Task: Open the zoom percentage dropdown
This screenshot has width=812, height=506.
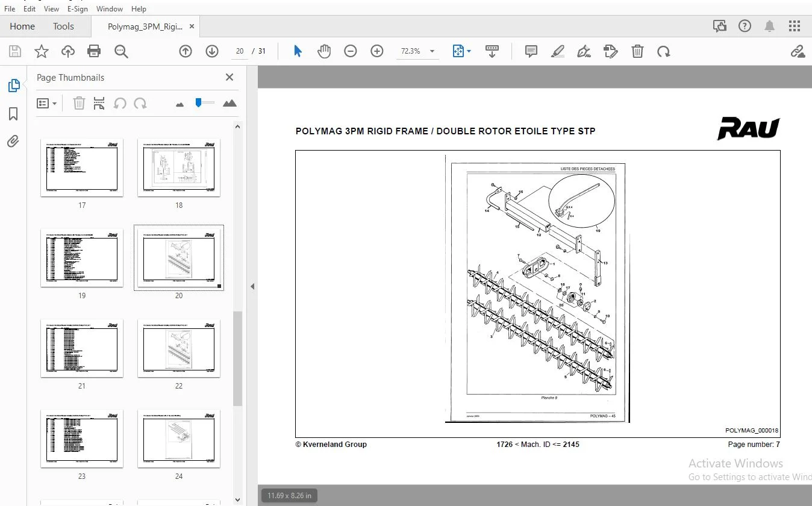Action: 432,51
